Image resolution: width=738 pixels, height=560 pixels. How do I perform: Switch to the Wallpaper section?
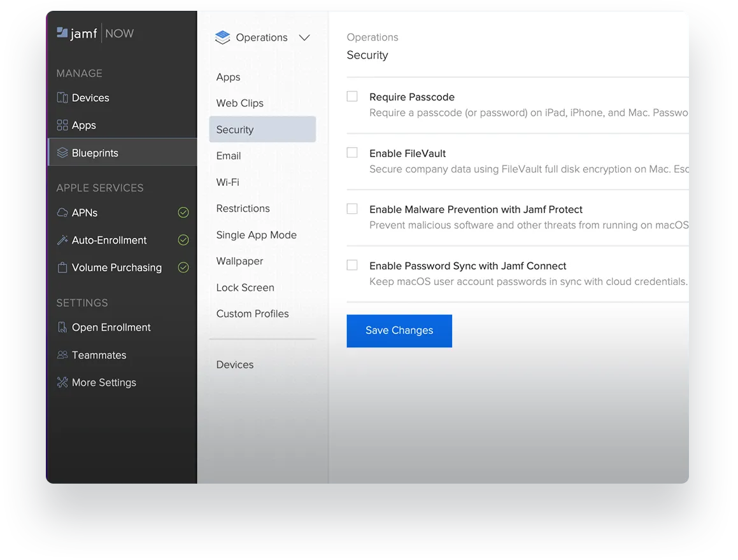coord(239,261)
